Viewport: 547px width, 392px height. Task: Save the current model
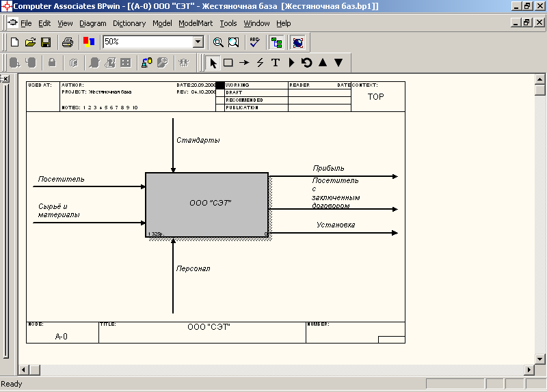46,42
